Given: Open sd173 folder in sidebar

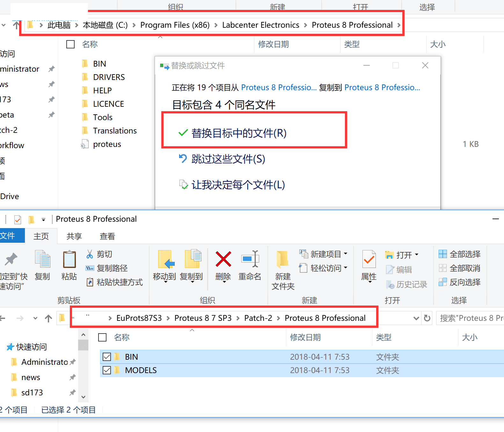Looking at the screenshot, I should pos(32,392).
